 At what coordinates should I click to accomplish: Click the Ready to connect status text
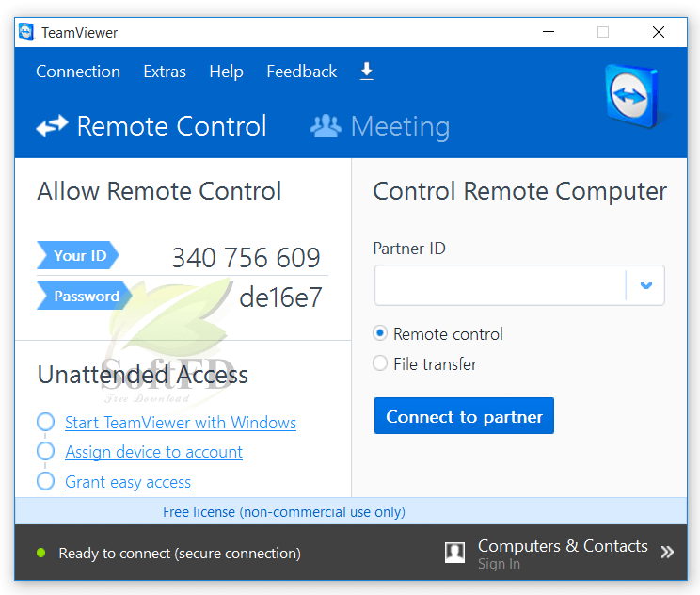(180, 554)
